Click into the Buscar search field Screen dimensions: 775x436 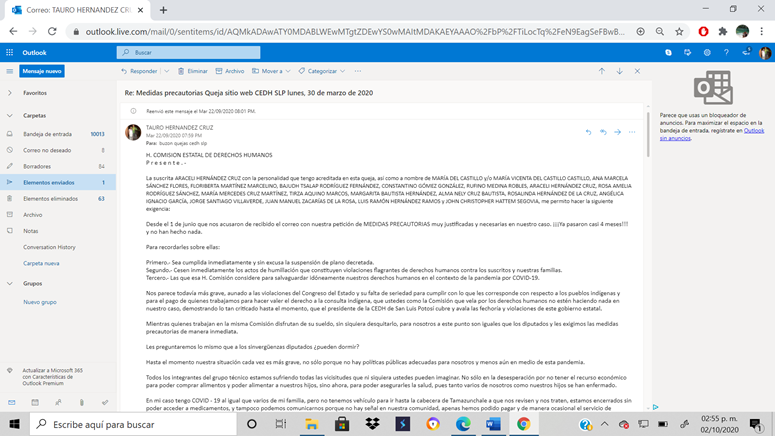(x=188, y=52)
